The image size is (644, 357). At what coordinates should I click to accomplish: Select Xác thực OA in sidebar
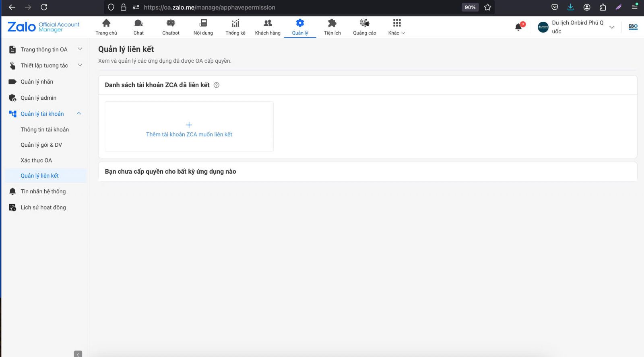[x=36, y=160]
